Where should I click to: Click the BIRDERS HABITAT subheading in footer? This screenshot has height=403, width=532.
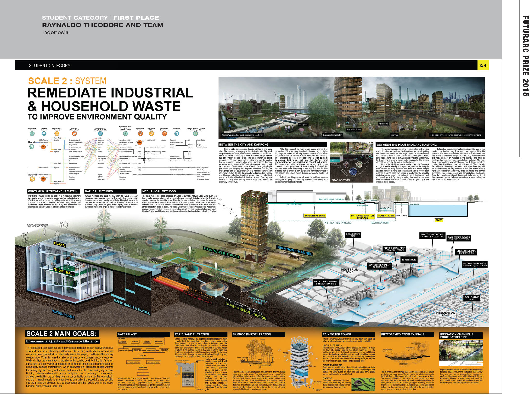click(332, 365)
